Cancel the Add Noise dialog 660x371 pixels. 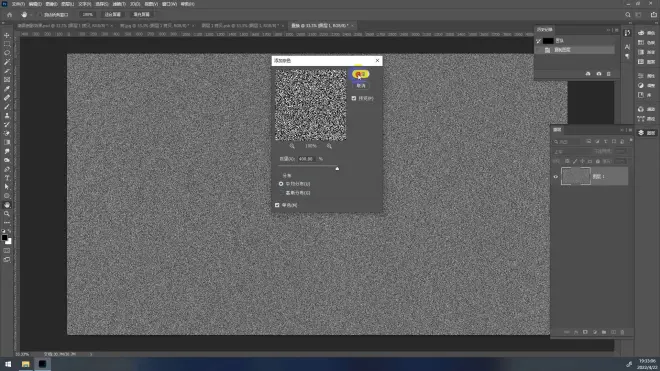(361, 85)
